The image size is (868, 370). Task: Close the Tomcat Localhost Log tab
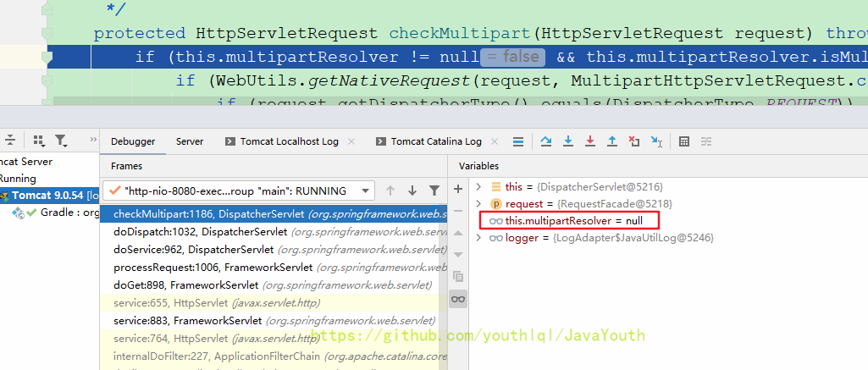352,141
